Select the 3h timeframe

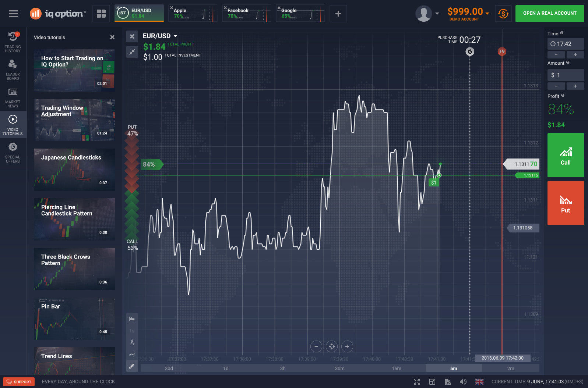point(283,369)
